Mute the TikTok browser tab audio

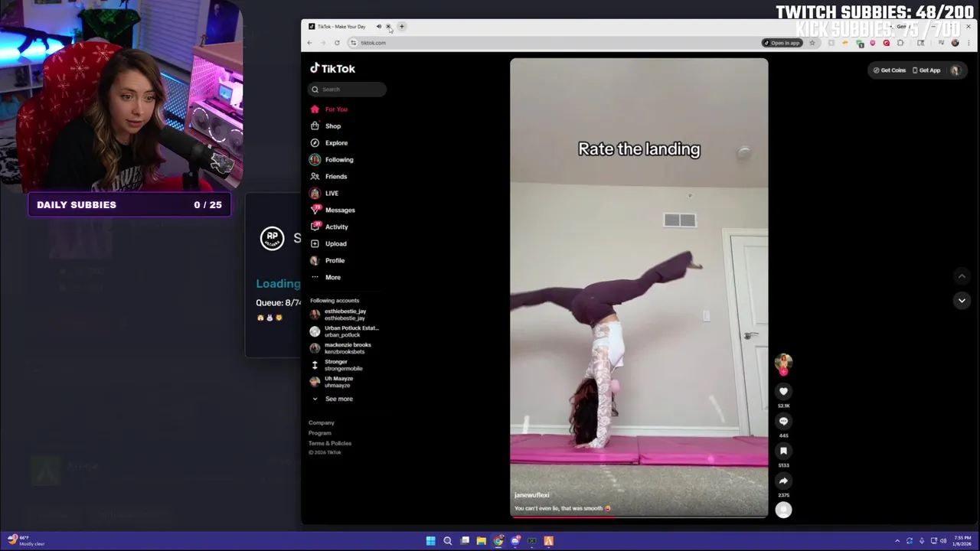[x=378, y=27]
